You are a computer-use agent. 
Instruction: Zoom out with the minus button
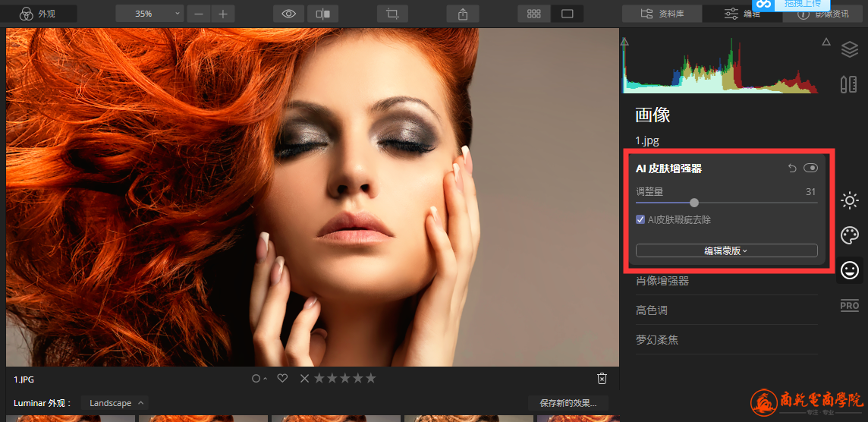199,14
